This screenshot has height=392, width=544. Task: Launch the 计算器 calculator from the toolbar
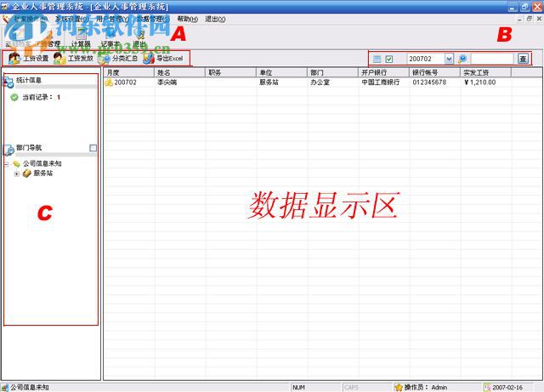[81, 37]
